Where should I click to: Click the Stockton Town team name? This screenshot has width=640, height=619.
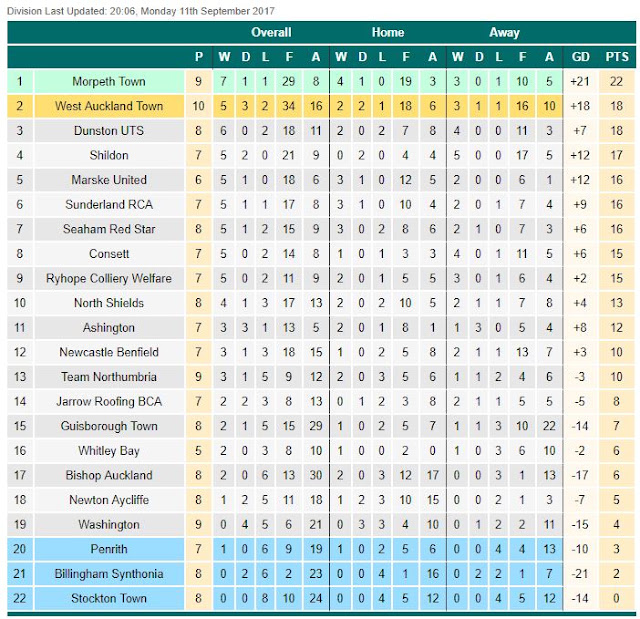109,598
